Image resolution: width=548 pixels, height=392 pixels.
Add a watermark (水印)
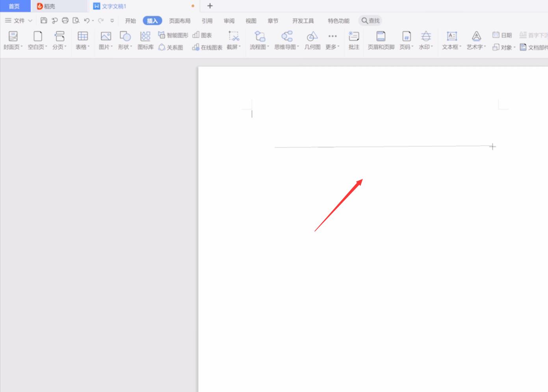click(x=426, y=41)
